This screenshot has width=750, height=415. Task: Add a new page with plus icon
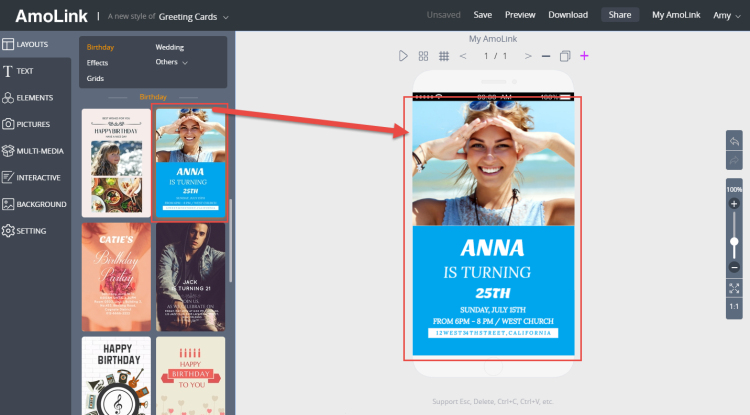[584, 56]
